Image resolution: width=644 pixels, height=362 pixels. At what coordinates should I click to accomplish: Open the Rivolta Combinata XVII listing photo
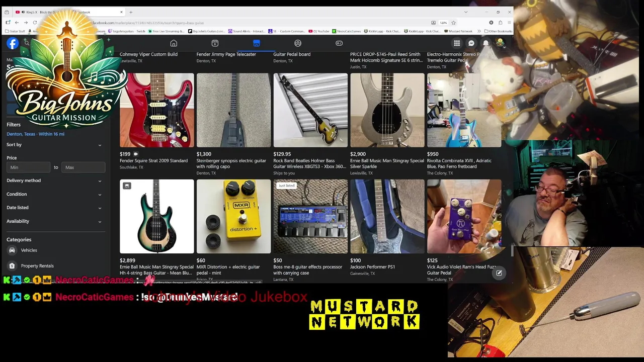tap(464, 110)
